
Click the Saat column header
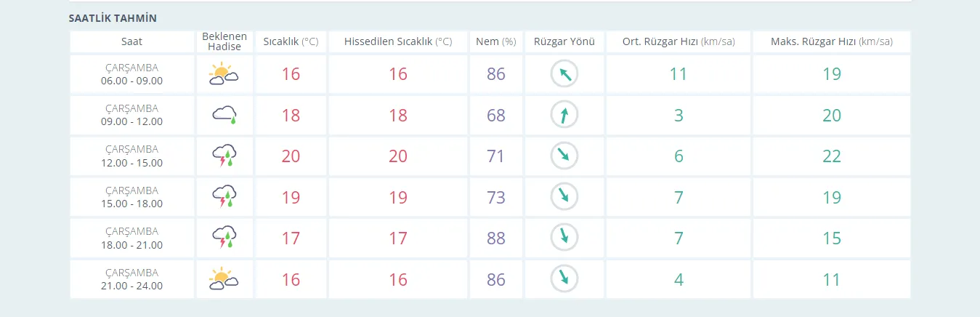tap(131, 41)
